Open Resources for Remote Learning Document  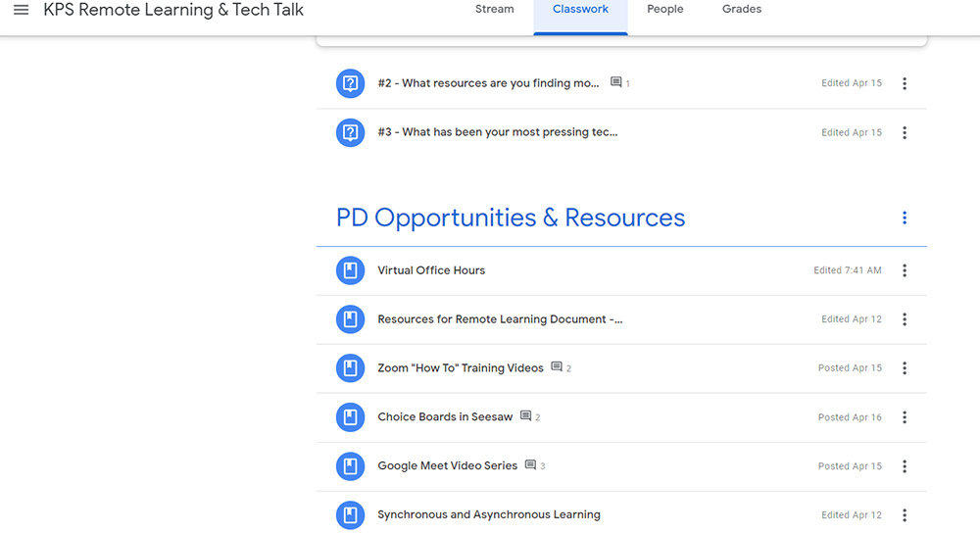(x=500, y=319)
